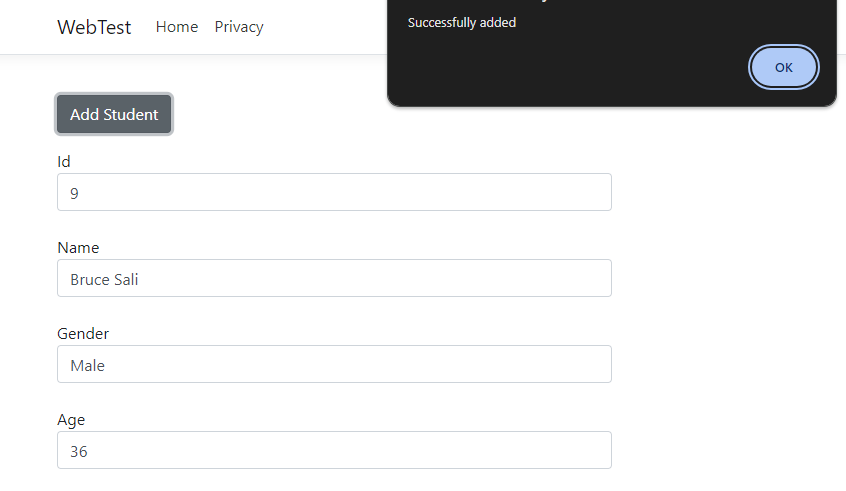
Task: Focus the Name input field
Action: click(334, 278)
